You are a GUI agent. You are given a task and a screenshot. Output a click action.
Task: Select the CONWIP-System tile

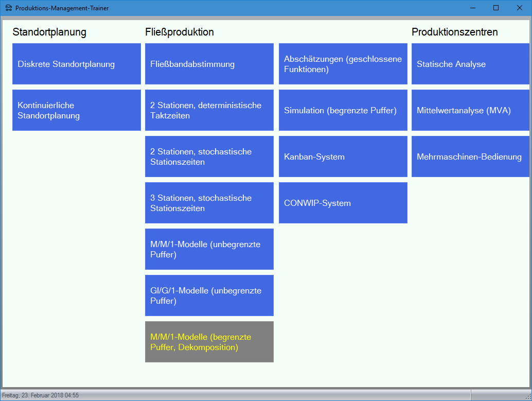pyautogui.click(x=343, y=203)
